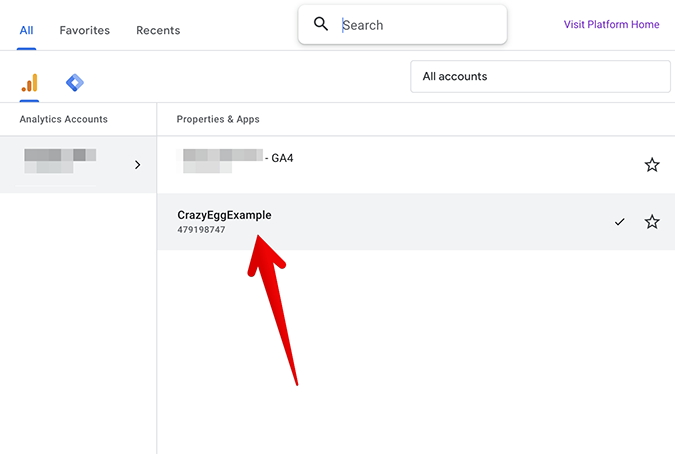
Task: Open the Visit Platform Home link
Action: point(611,25)
